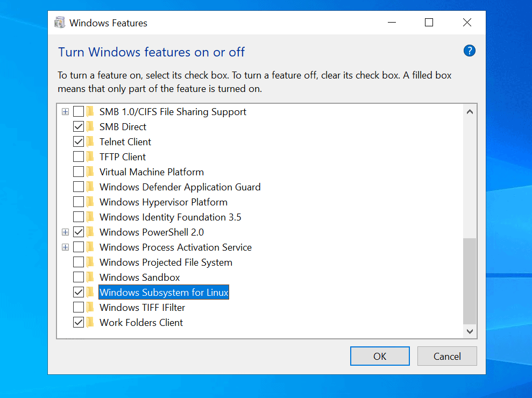
Task: Click the Windows Features title bar icon
Action: coord(60,23)
